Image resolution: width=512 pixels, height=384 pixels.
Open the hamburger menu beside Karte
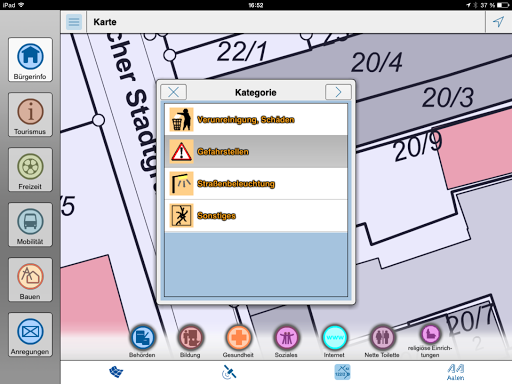74,22
